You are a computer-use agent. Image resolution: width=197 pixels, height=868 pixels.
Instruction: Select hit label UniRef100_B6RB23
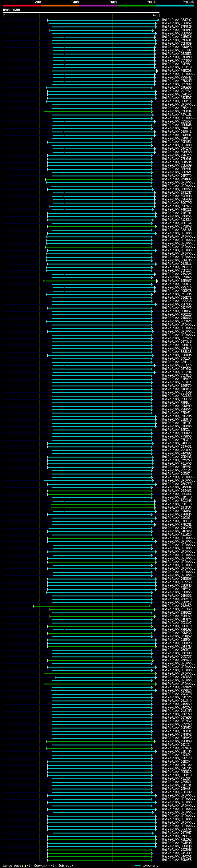(x=177, y=434)
